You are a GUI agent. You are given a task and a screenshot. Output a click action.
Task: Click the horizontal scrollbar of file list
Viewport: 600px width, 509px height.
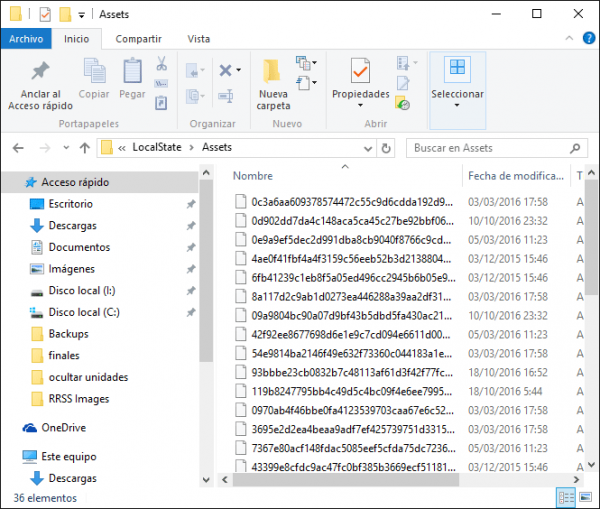[x=346, y=480]
